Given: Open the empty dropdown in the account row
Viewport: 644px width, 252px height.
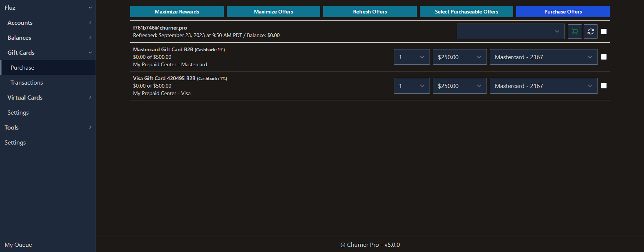Looking at the screenshot, I should click(x=511, y=31).
